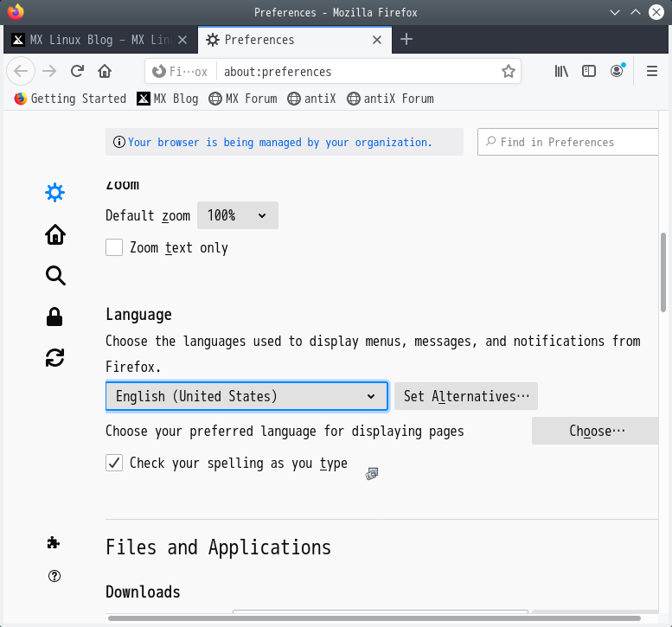Reload the current page
This screenshot has height=627, width=672.
click(x=77, y=71)
